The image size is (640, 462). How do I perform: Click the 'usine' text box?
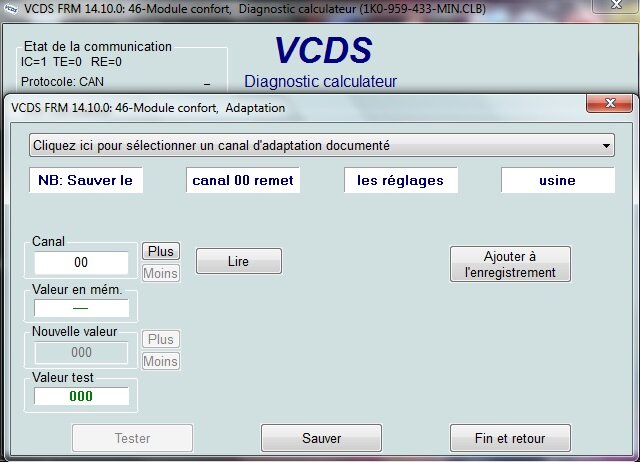tap(558, 180)
